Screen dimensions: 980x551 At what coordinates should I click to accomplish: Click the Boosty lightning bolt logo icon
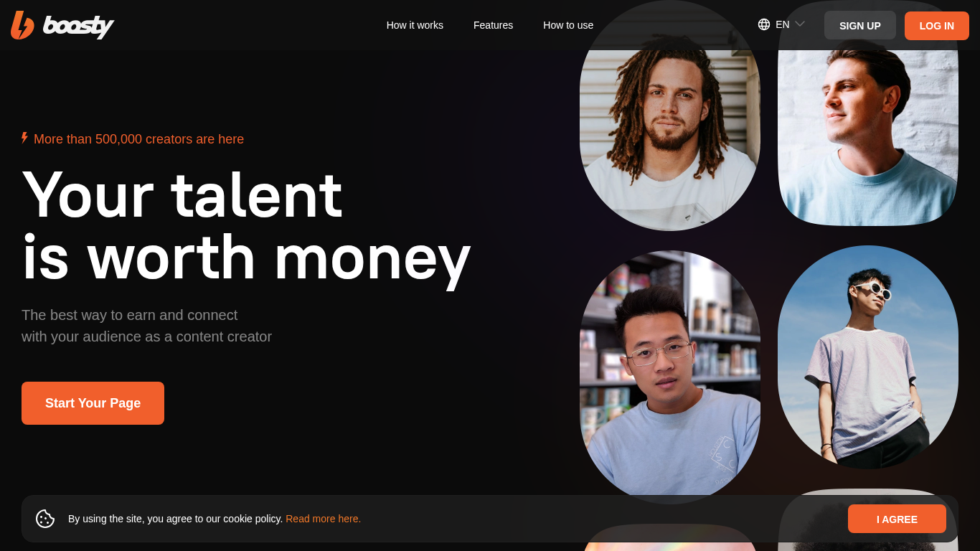pos(22,25)
